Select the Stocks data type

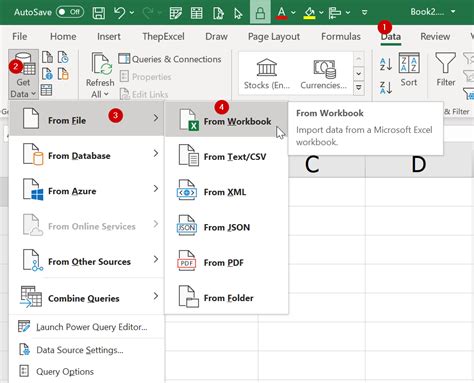click(x=267, y=74)
